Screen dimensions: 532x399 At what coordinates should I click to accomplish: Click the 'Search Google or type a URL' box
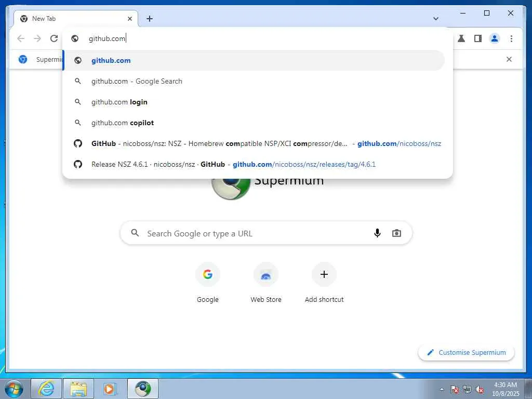pyautogui.click(x=266, y=233)
